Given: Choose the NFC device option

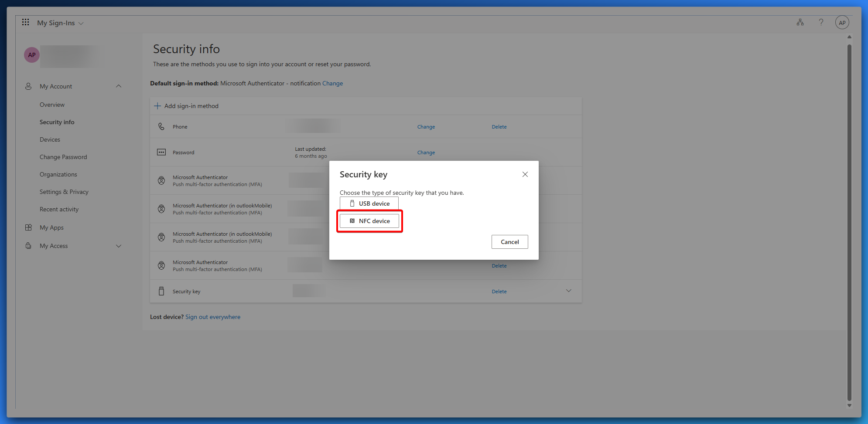Looking at the screenshot, I should point(369,221).
